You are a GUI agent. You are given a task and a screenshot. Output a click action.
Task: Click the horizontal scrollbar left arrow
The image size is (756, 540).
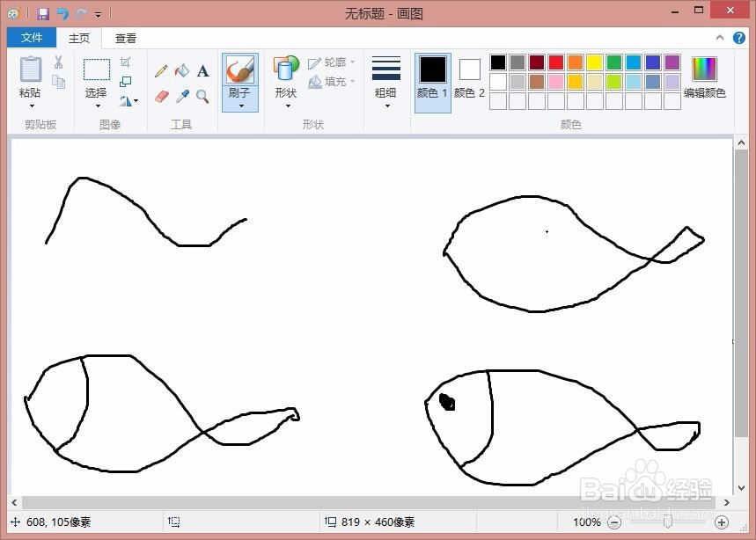click(x=14, y=502)
